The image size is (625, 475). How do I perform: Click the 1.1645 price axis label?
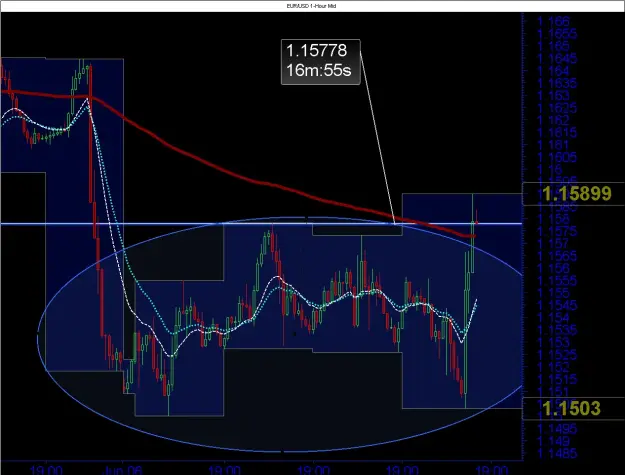[557, 58]
